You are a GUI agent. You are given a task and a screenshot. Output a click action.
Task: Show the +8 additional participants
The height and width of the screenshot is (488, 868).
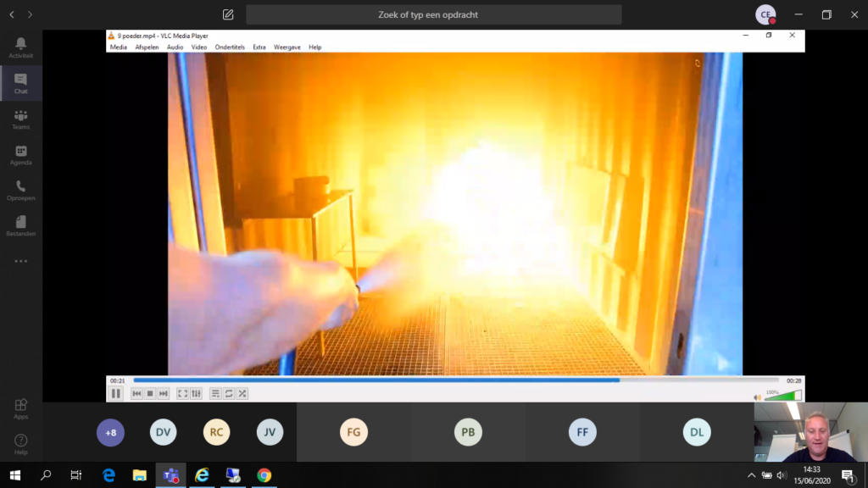110,433
